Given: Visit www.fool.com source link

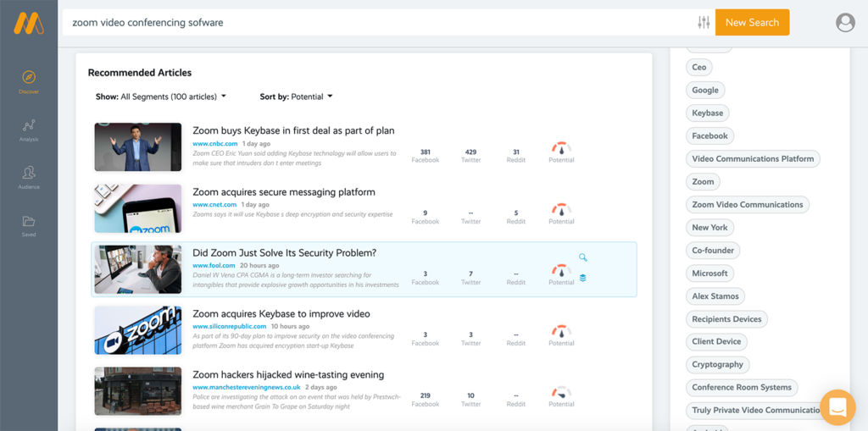Looking at the screenshot, I should pyautogui.click(x=214, y=266).
